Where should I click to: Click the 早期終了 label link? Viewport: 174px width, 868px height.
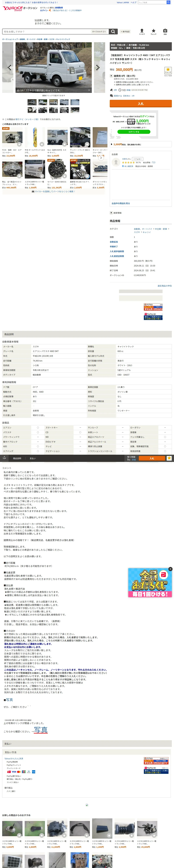[114, 246]
